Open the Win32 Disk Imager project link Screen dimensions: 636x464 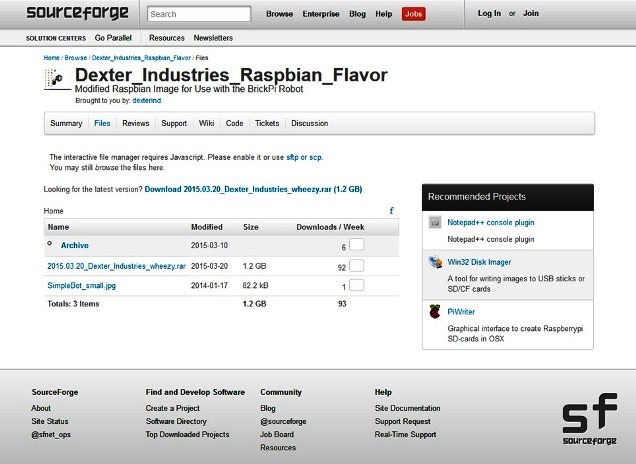pos(479,262)
